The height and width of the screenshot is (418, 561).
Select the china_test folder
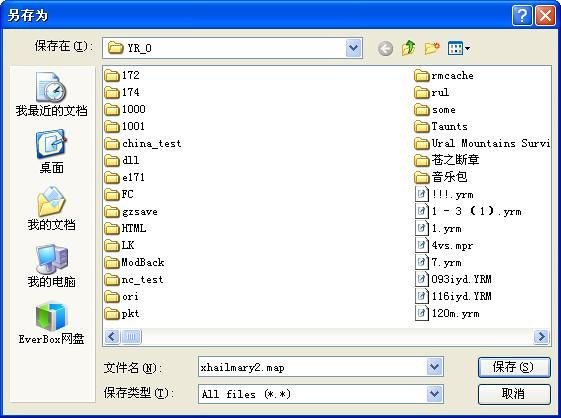point(143,144)
